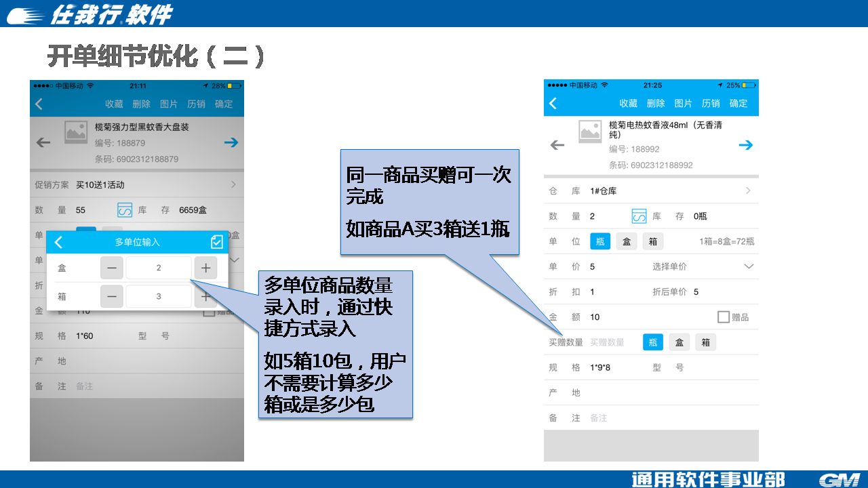Screen dimensions: 868x488
Task: Tap the blue next arrow beside 榄菊强力型黑蚊香
Action: (231, 142)
